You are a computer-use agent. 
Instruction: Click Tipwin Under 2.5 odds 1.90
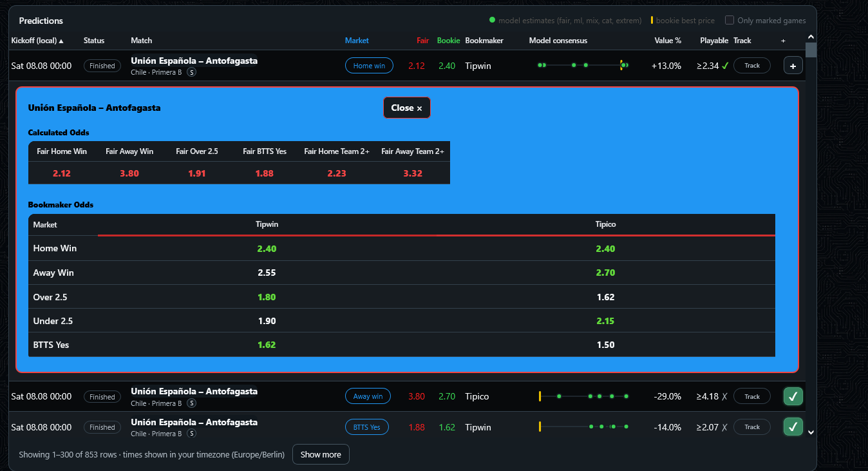click(x=267, y=321)
